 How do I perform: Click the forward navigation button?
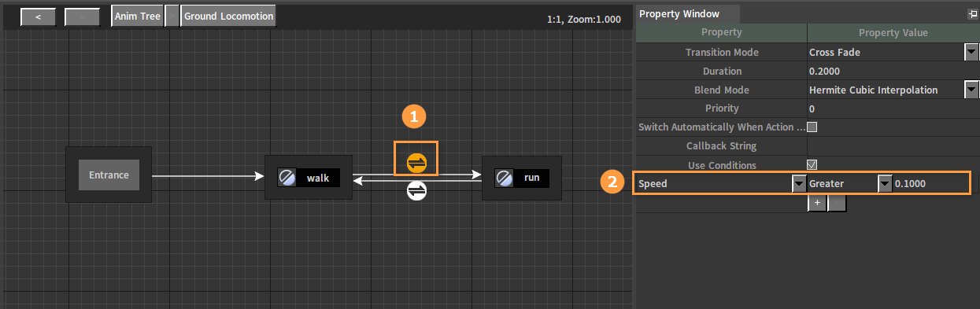coord(82,17)
